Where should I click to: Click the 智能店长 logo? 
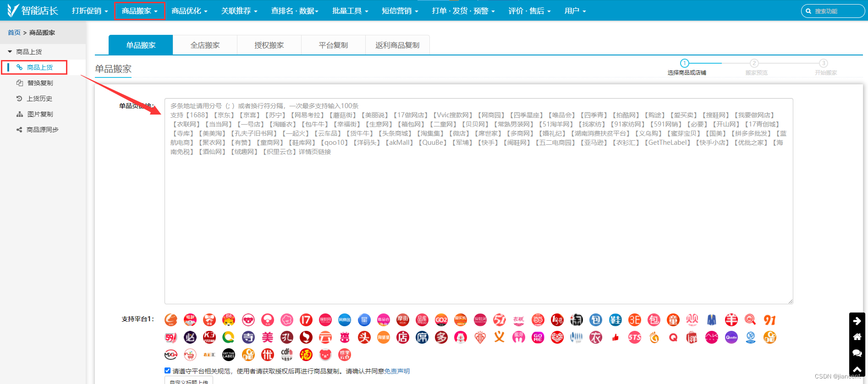[33, 11]
